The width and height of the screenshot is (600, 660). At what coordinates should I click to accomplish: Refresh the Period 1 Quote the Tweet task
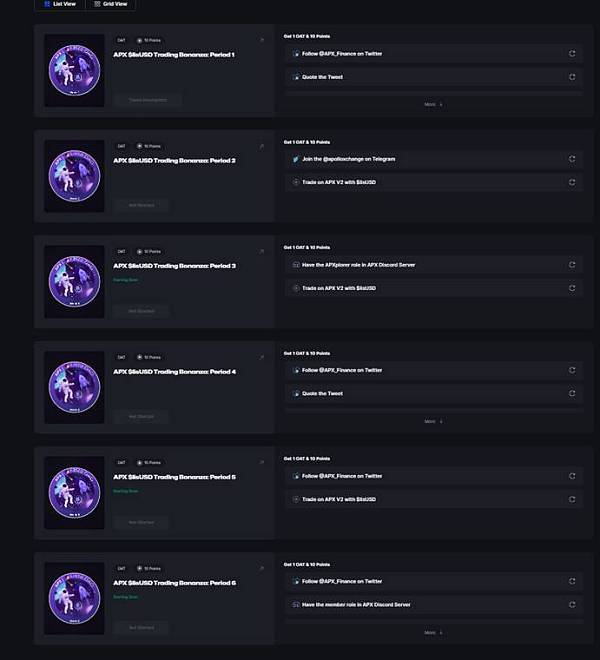(572, 76)
